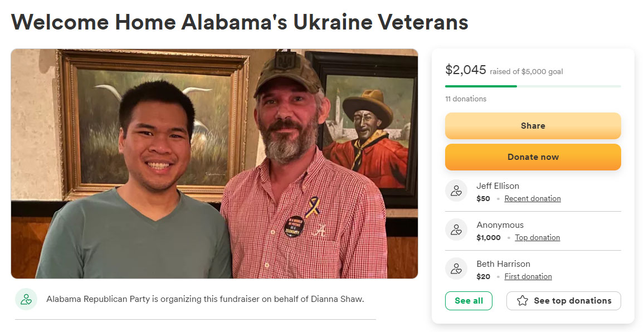Viewport: 644px width, 332px height.
Task: Open the See all donations button
Action: 469,301
